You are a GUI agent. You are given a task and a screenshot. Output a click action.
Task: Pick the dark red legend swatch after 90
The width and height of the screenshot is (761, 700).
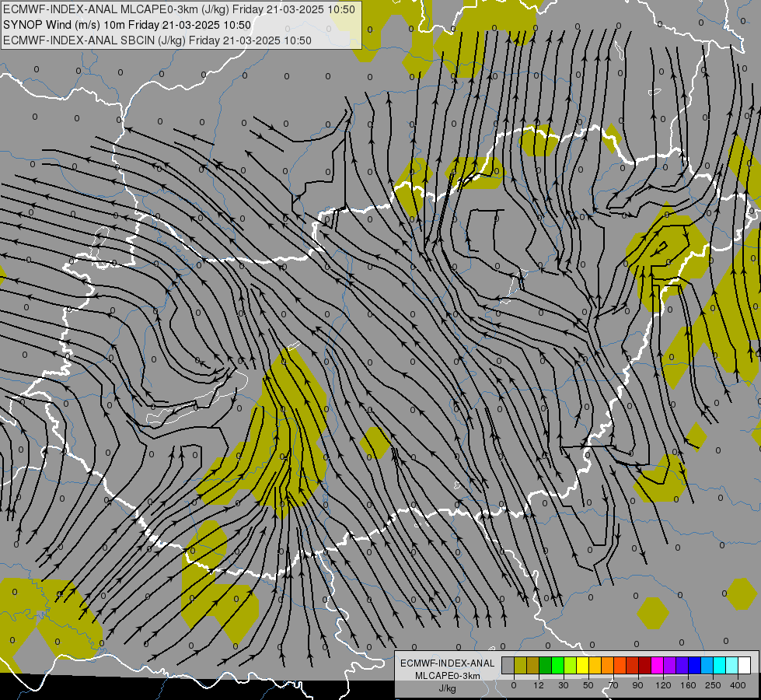click(x=645, y=666)
